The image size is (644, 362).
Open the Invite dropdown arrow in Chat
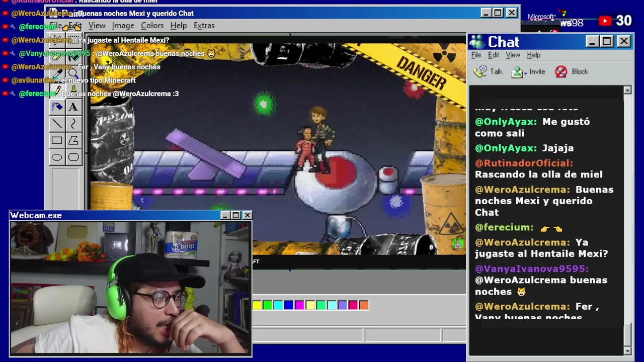tap(525, 73)
